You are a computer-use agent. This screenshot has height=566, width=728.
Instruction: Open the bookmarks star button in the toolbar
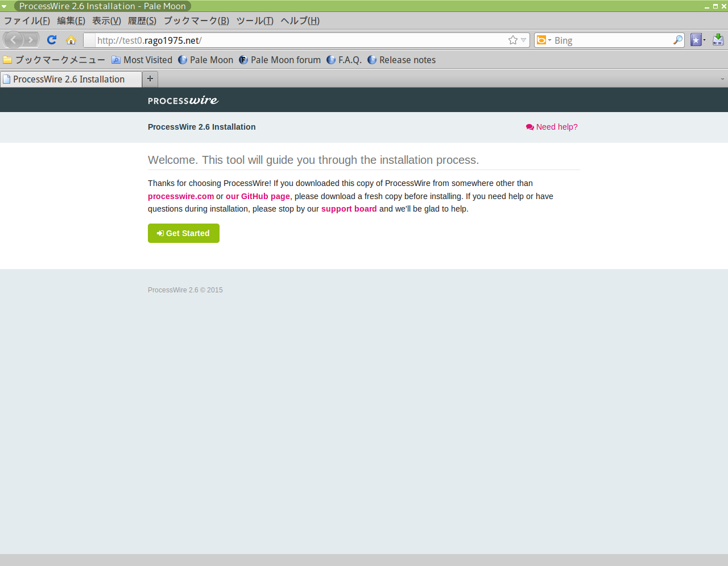point(696,40)
